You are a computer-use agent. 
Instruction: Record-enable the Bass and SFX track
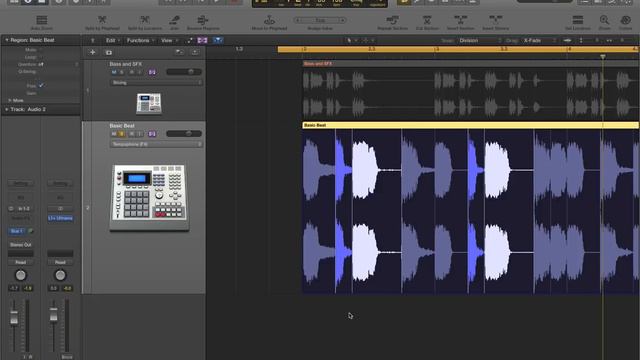131,72
